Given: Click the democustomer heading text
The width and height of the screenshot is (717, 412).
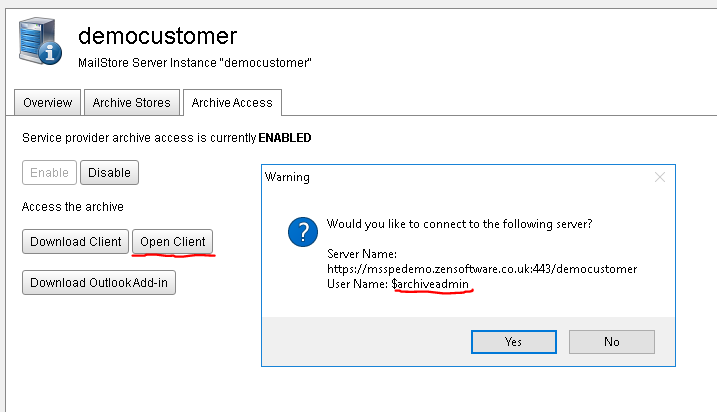Looking at the screenshot, I should tap(157, 36).
